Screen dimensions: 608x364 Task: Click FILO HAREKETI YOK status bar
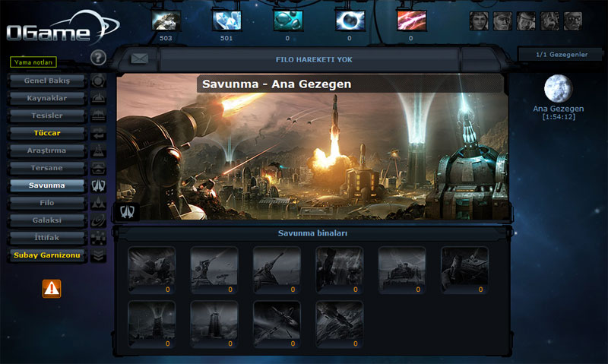314,59
